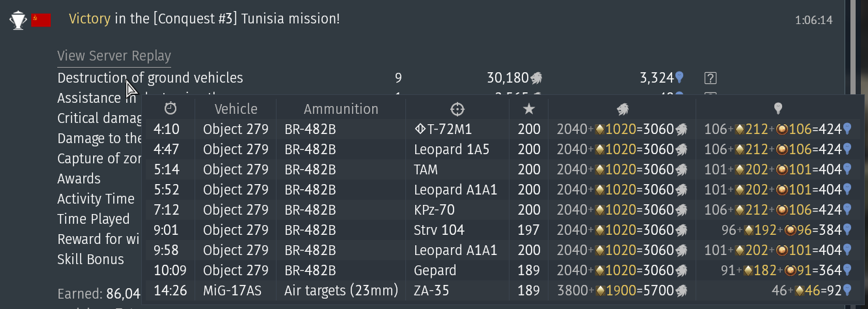Viewport: 868px width, 309px height.
Task: Select the T-72M1 kill row
Action: [502, 129]
